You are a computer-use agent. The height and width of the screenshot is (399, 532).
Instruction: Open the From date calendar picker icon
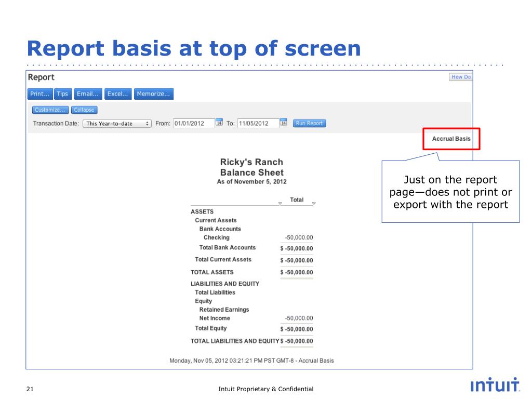(x=219, y=123)
